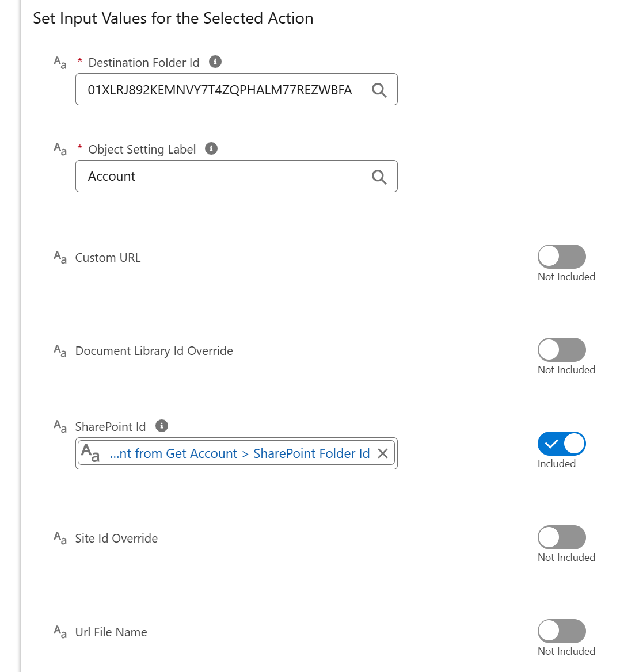Click text type icon beside Document Library Id Override
The image size is (639, 672).
(60, 350)
